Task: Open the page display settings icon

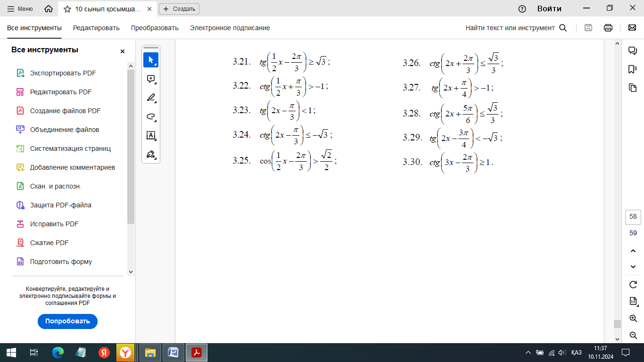Action: point(633,301)
